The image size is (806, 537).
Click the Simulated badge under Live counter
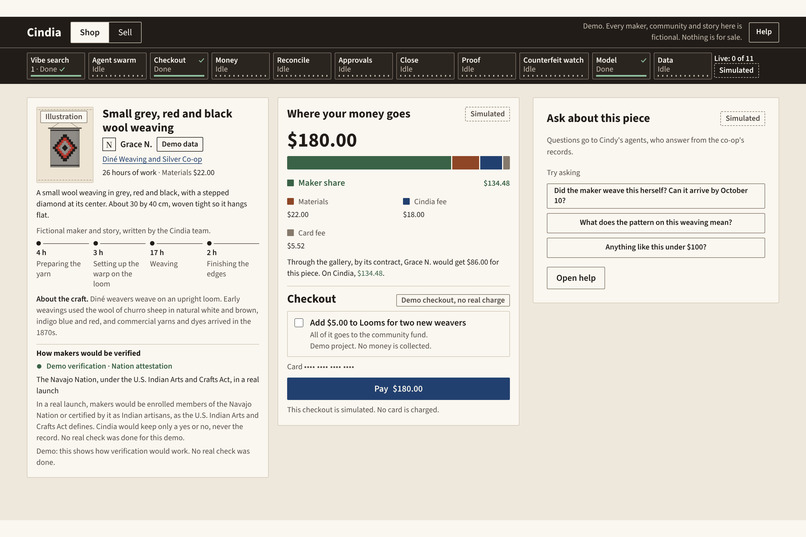tap(736, 70)
